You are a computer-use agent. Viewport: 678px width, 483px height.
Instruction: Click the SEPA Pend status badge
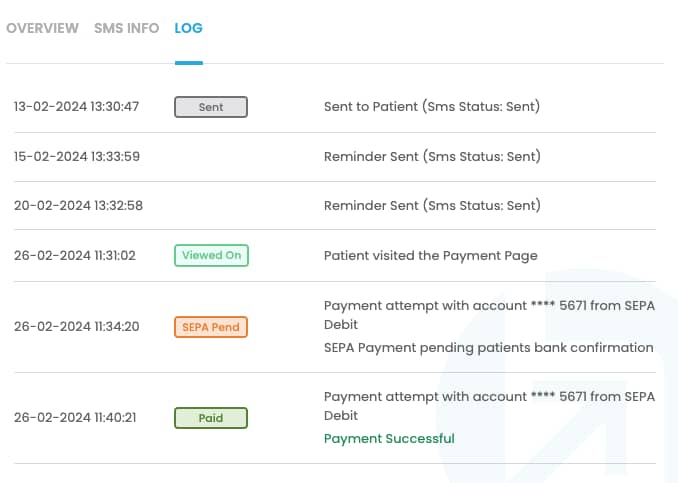tap(211, 327)
